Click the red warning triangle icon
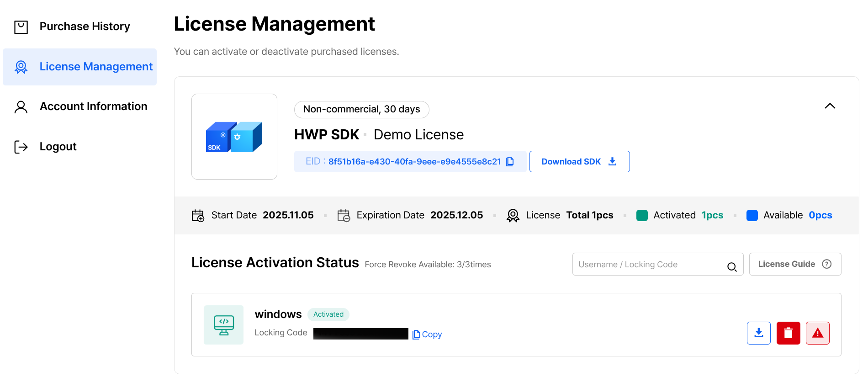This screenshot has width=868, height=382. (817, 333)
